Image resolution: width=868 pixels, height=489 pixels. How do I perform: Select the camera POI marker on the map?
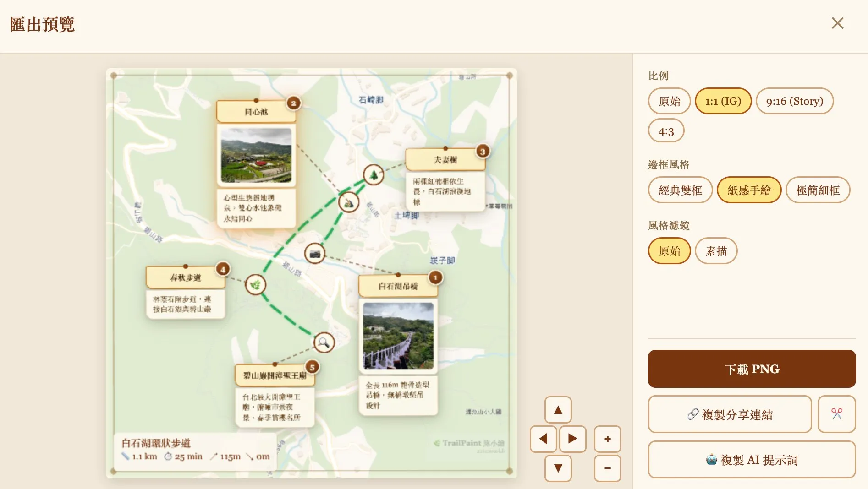315,253
